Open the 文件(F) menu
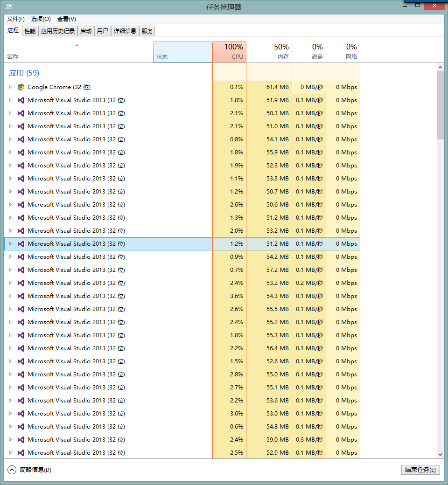Image resolution: width=448 pixels, height=485 pixels. coord(16,19)
